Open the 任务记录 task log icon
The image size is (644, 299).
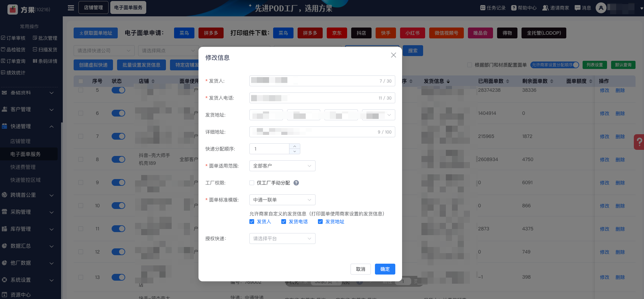pyautogui.click(x=483, y=8)
